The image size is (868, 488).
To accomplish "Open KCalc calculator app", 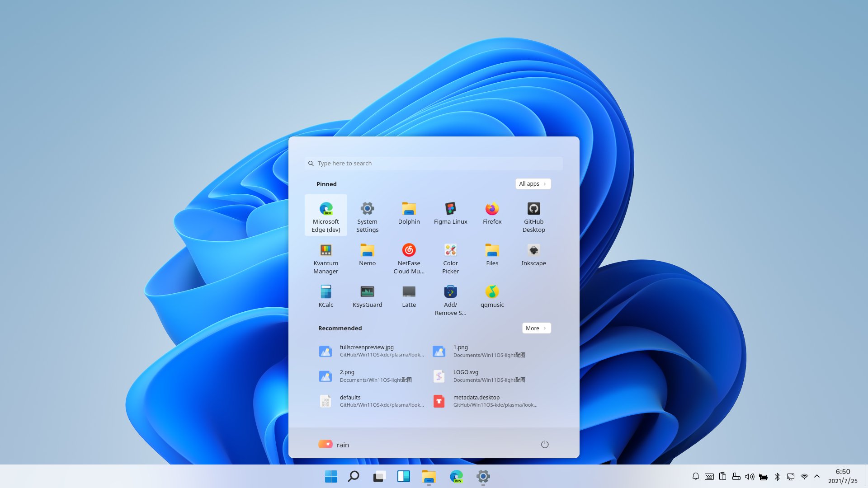I will pyautogui.click(x=325, y=296).
